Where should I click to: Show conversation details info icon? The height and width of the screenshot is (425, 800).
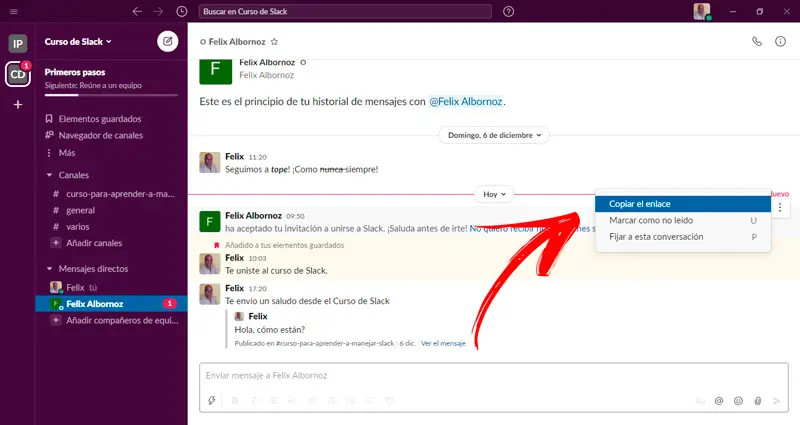(780, 41)
